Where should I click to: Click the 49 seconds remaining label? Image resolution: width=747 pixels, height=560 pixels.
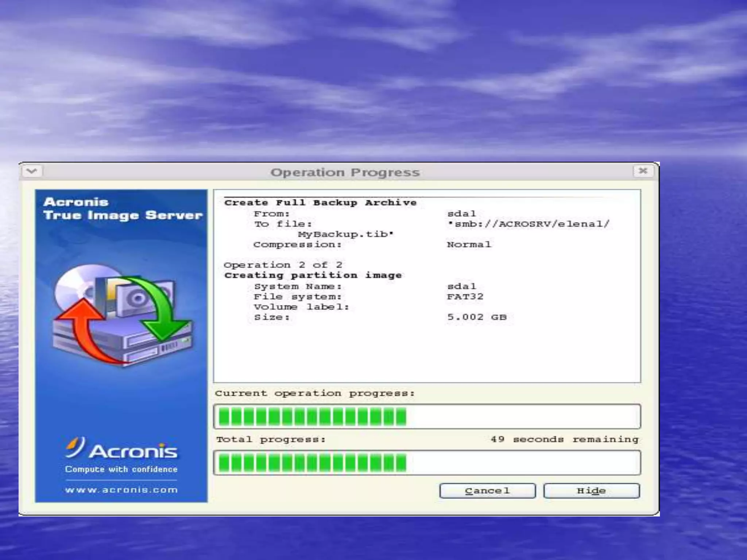[x=564, y=439]
